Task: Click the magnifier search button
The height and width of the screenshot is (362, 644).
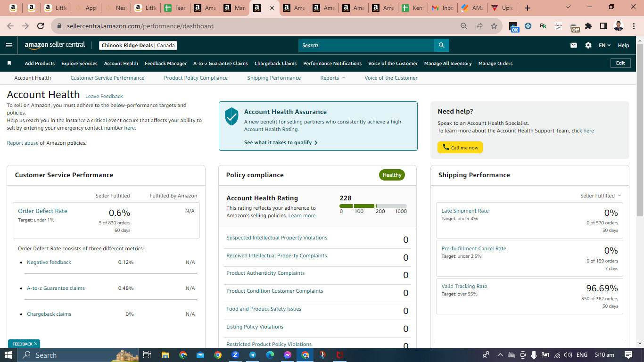Action: pyautogui.click(x=442, y=45)
